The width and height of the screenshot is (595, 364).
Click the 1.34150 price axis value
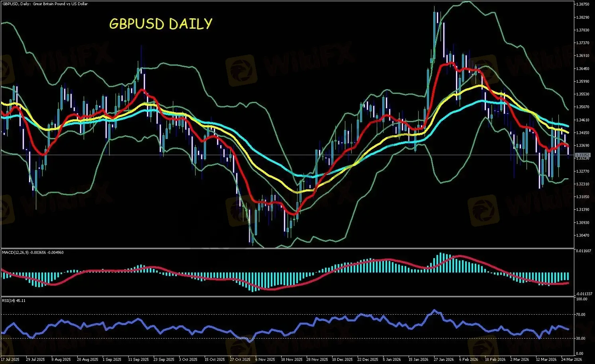(x=582, y=133)
